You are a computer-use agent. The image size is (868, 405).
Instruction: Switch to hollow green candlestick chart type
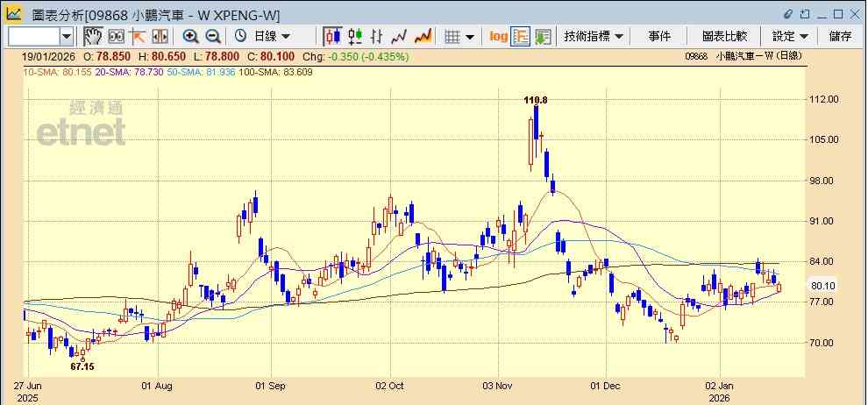point(355,37)
